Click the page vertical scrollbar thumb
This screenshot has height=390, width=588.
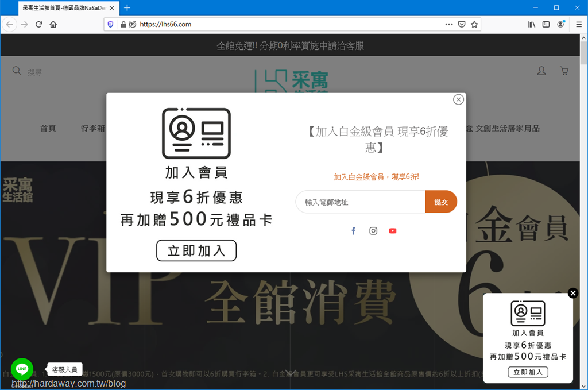coord(583,53)
